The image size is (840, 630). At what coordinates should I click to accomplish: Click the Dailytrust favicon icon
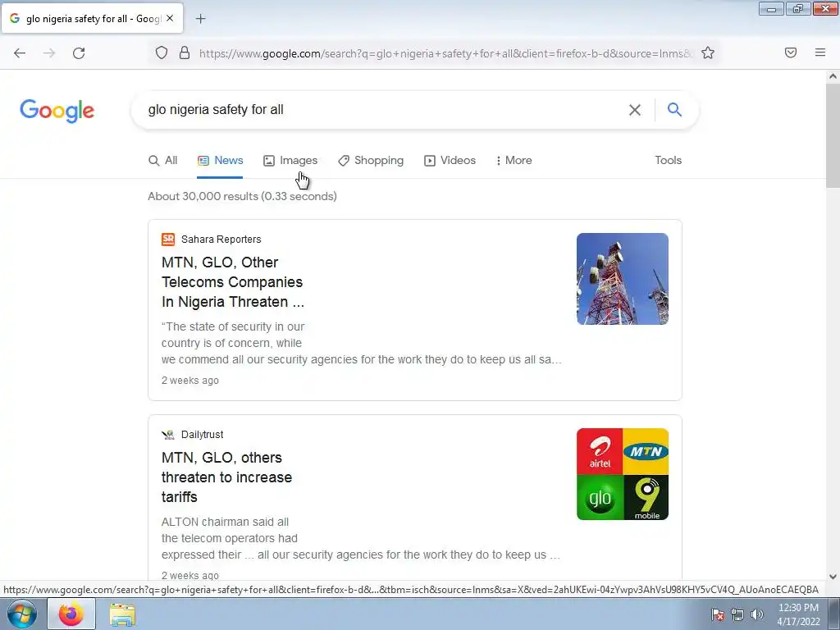[x=168, y=435]
